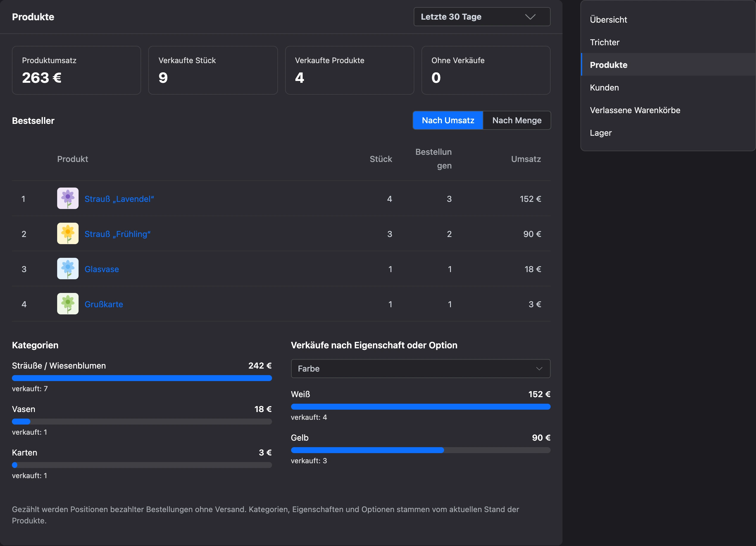This screenshot has height=546, width=756.
Task: Click the green Grußkarte flower thumbnail
Action: 68,304
